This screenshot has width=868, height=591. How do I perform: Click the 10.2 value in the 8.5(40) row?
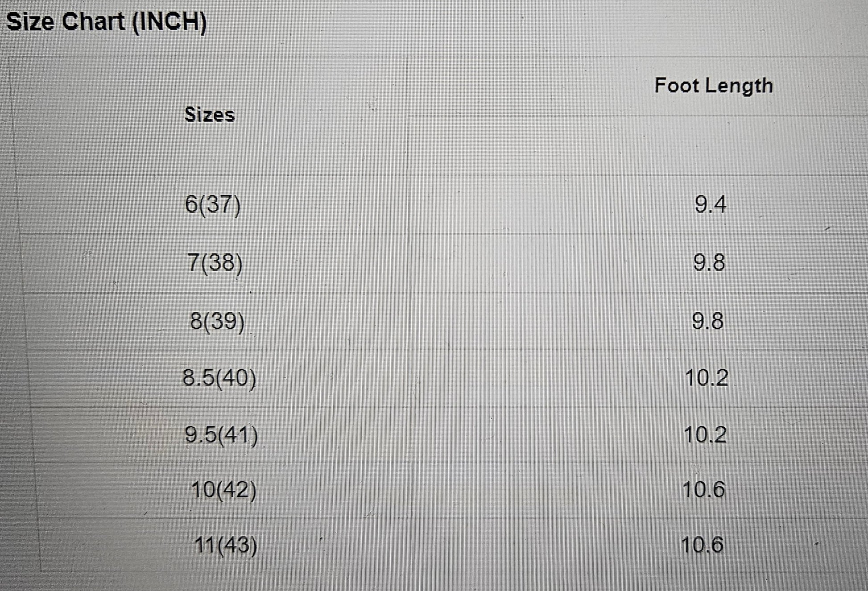click(x=707, y=378)
